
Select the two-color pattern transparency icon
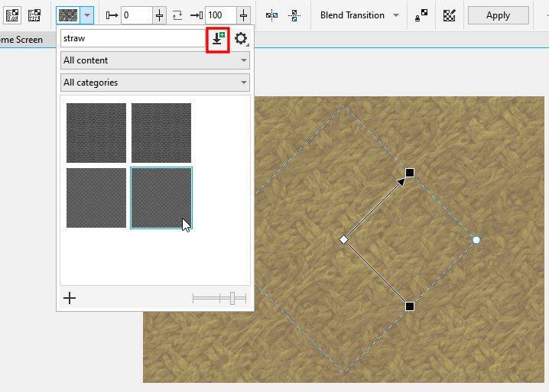34,15
